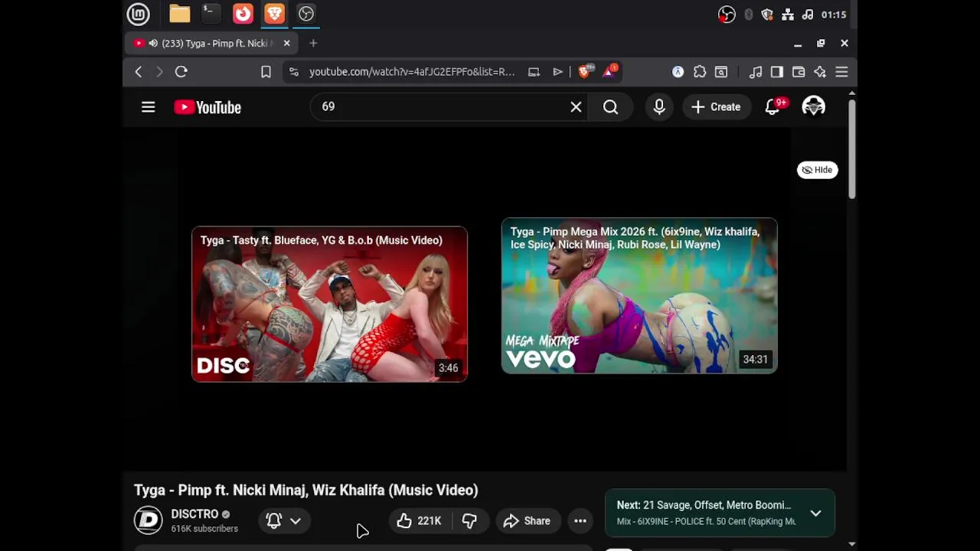Open the Brave browser panel icon

click(274, 14)
